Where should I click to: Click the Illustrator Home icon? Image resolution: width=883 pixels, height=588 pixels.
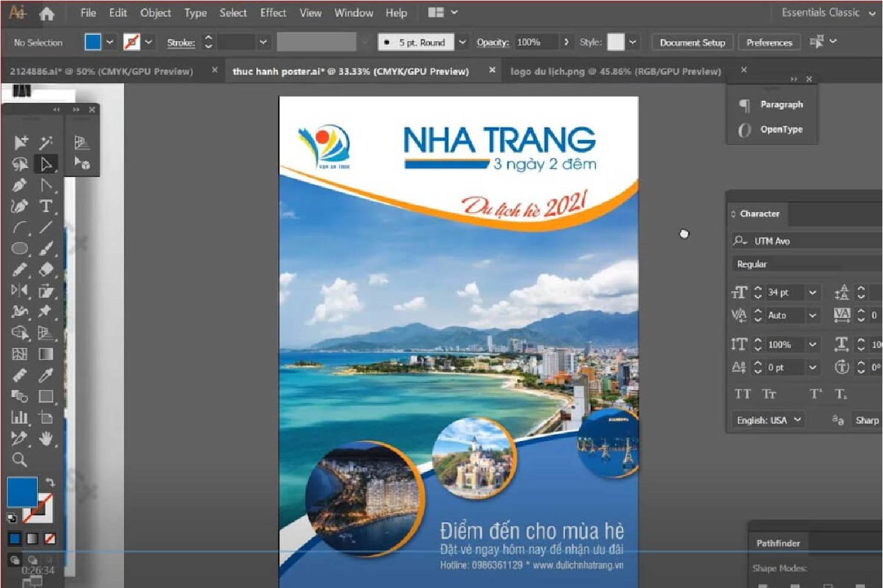47,13
